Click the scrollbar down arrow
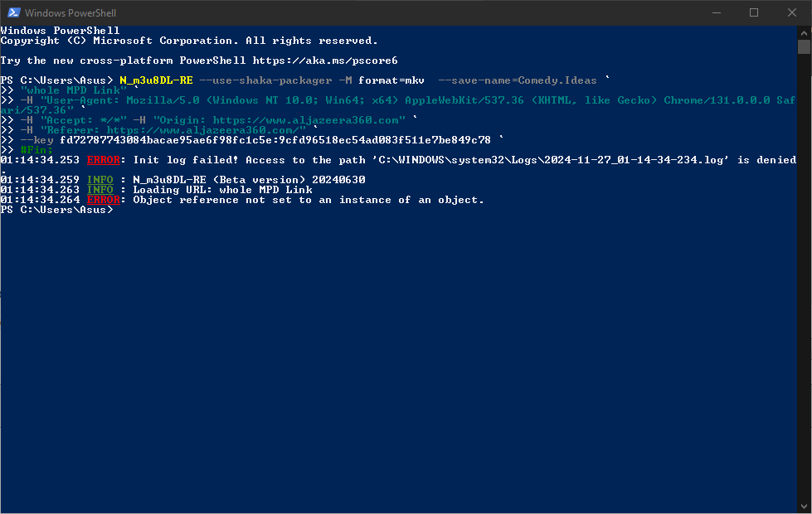Image resolution: width=812 pixels, height=514 pixels. click(x=804, y=507)
